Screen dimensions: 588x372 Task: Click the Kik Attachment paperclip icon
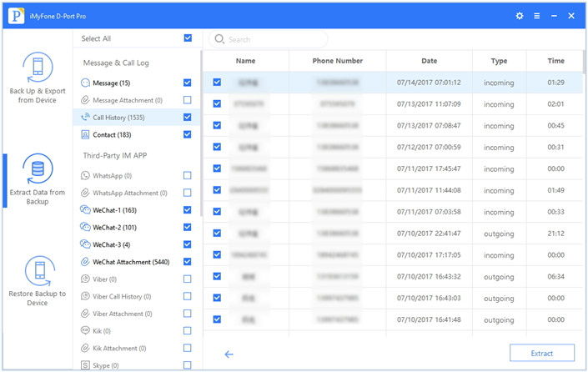coord(86,348)
